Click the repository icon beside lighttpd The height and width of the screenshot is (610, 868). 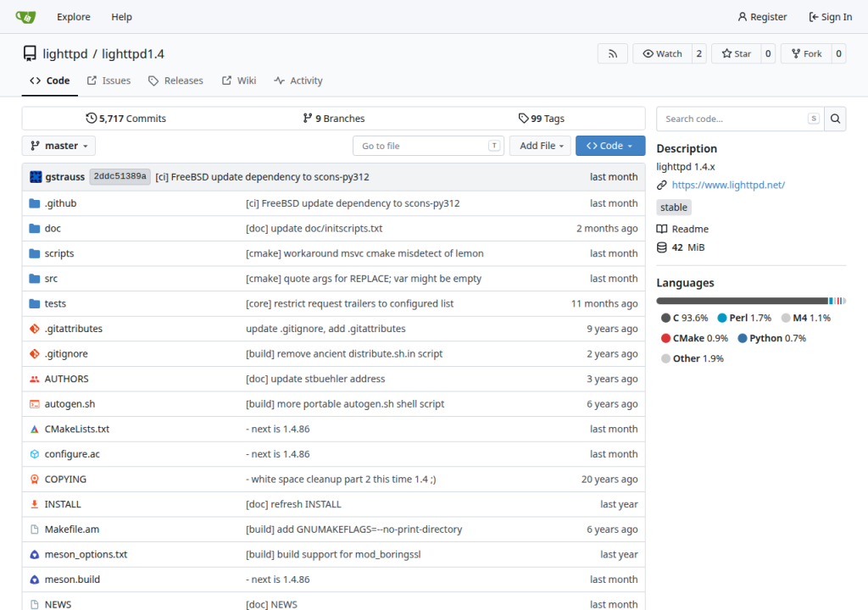coord(30,53)
